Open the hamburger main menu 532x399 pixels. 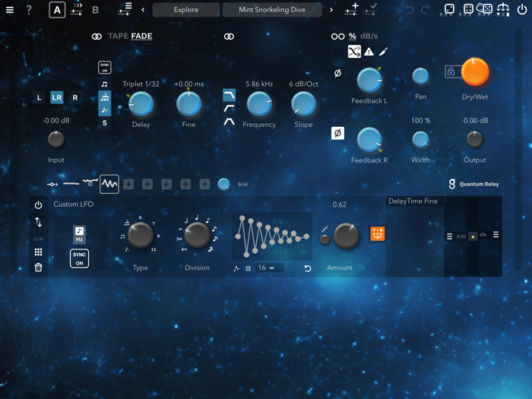pyautogui.click(x=10, y=10)
